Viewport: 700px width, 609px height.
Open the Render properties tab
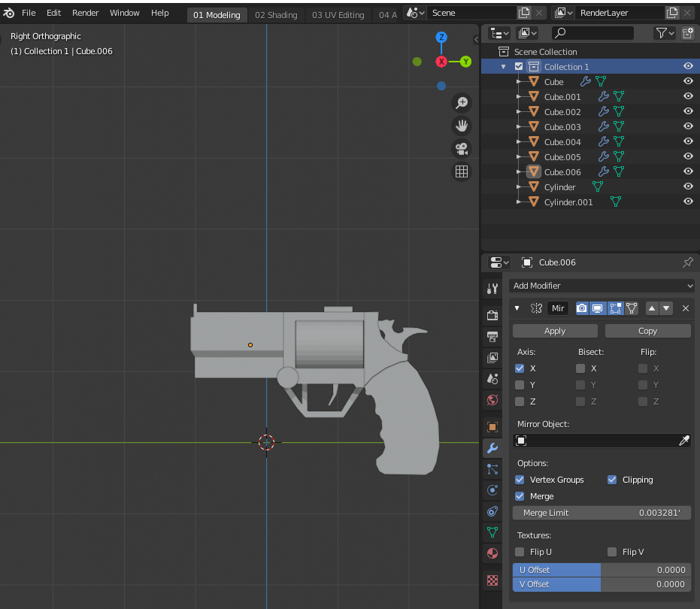tap(492, 315)
